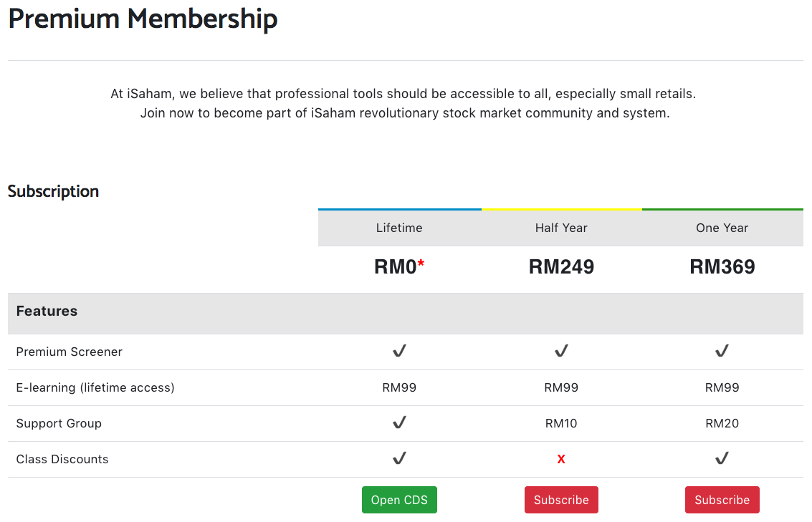Click the Features section header row
The image size is (812, 522).
pos(47,311)
